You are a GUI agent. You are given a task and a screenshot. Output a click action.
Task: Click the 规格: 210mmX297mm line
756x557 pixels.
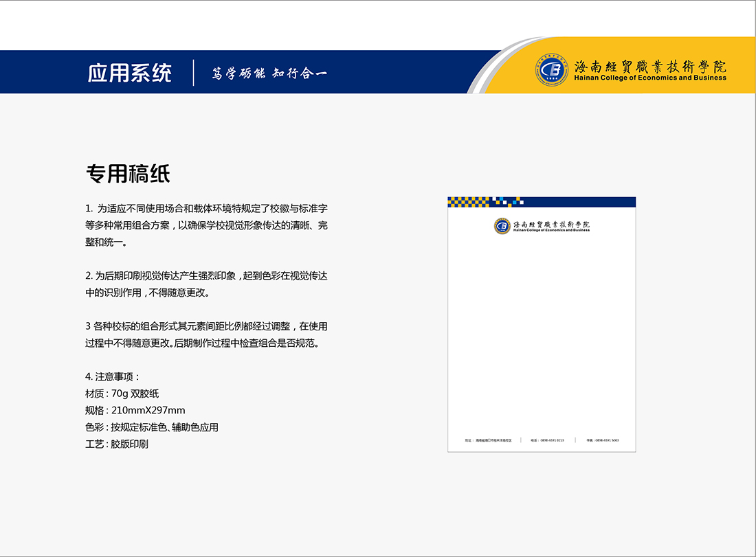pyautogui.click(x=135, y=411)
